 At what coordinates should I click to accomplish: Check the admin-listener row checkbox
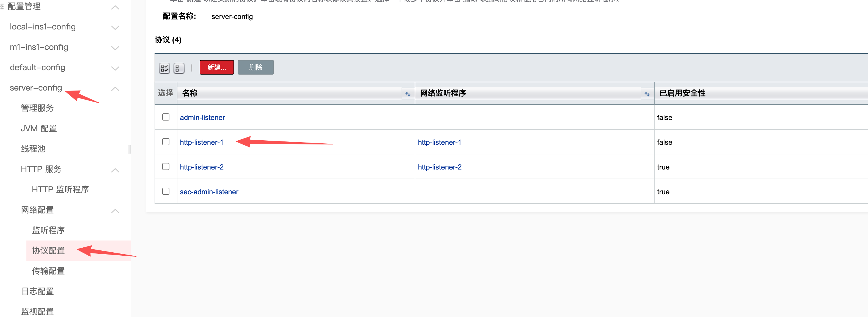[x=166, y=117]
